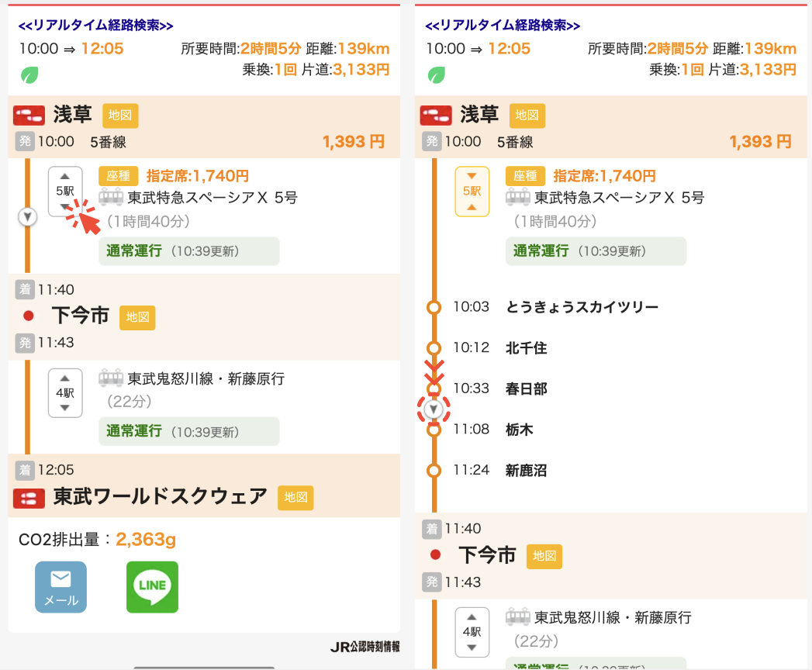This screenshot has width=812, height=670.
Task: Open the 地図 map button for 浅草 in the left panel
Action: 120,116
